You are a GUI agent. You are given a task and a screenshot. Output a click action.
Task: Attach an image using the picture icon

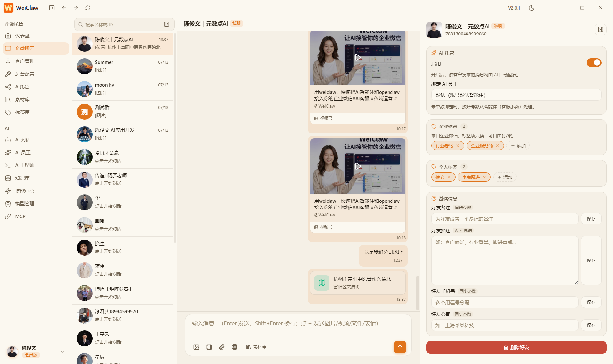(x=196, y=347)
